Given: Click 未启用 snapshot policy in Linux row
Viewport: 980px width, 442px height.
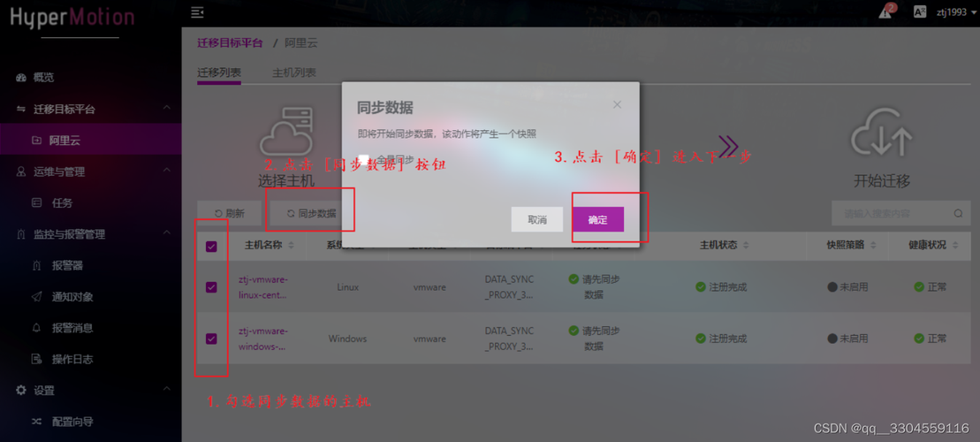Looking at the screenshot, I should pos(847,287).
